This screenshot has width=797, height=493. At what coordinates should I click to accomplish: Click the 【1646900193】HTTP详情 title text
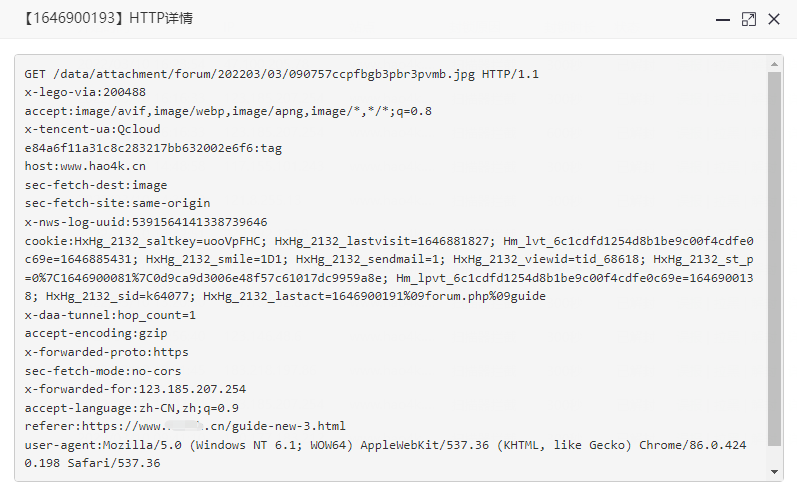(x=107, y=18)
